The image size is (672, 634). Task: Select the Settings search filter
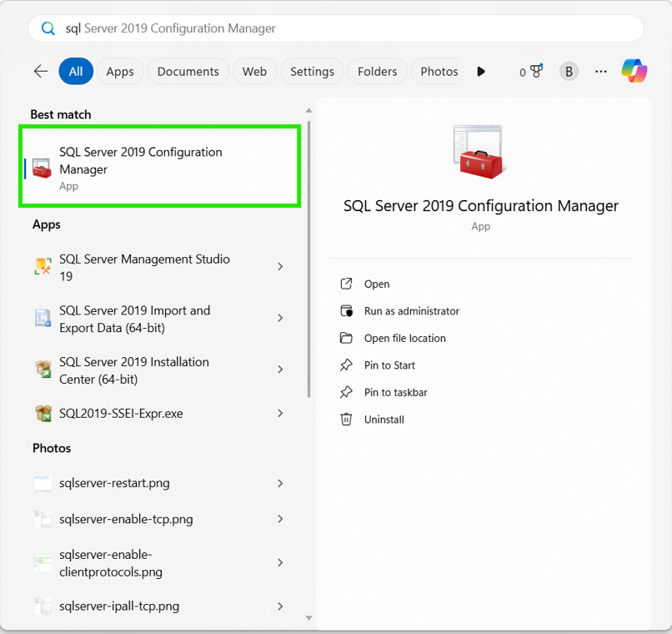pyautogui.click(x=312, y=71)
